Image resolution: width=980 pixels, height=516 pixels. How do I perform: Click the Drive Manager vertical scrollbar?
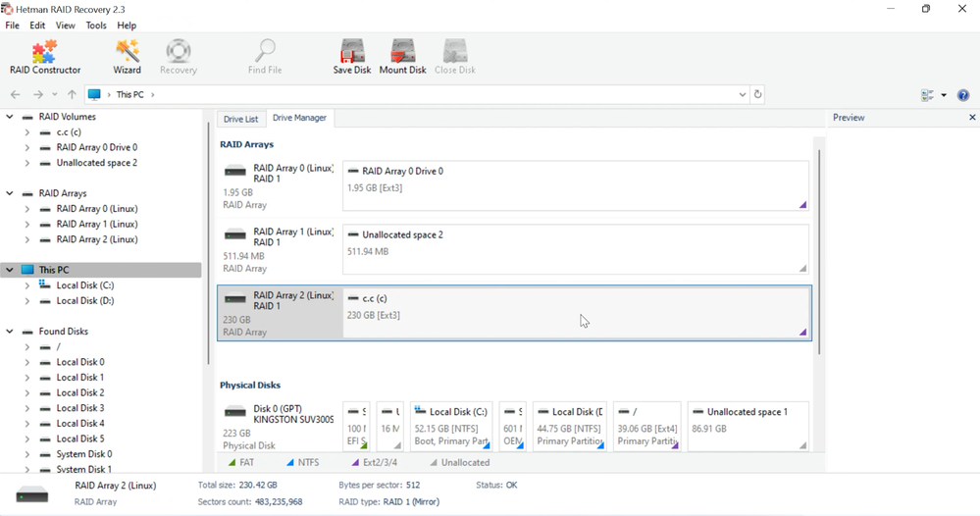pyautogui.click(x=819, y=250)
